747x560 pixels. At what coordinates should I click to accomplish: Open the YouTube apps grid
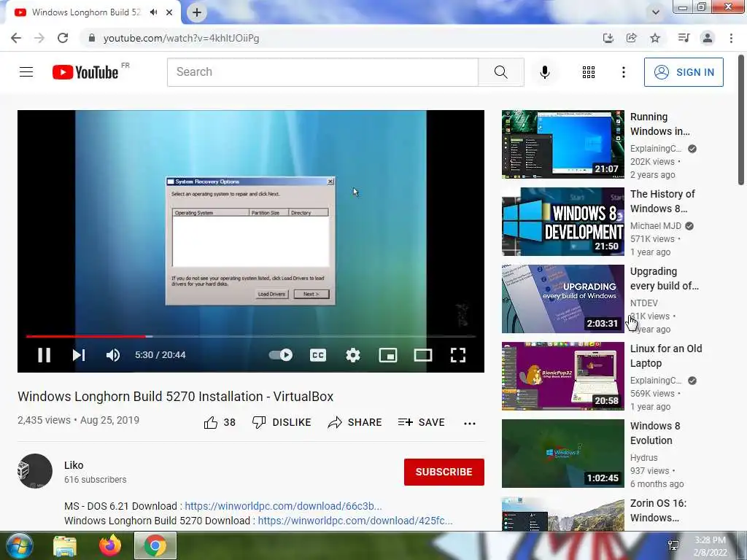tap(589, 72)
